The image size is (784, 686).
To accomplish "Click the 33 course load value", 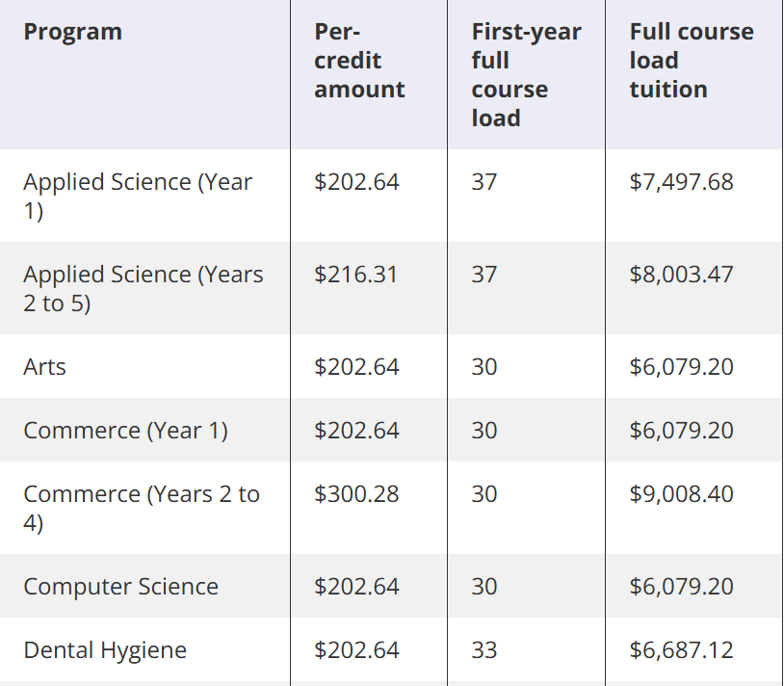I will [x=484, y=650].
